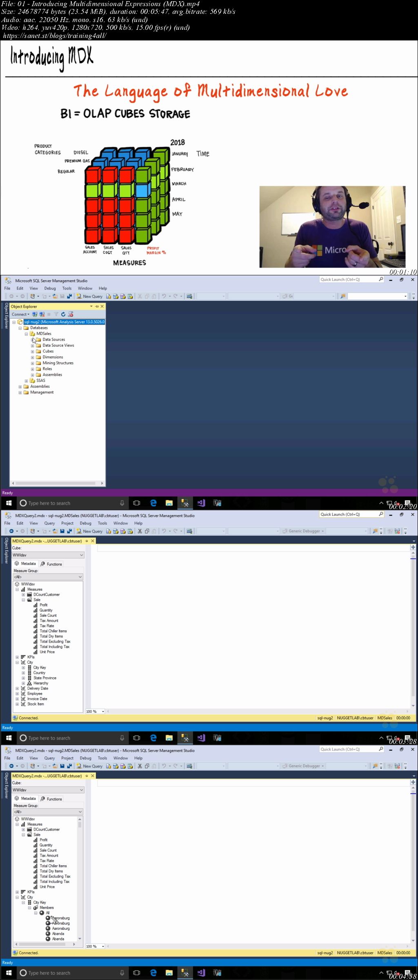Select the Metadata tab in the 00:04:38 frame

tap(25, 799)
